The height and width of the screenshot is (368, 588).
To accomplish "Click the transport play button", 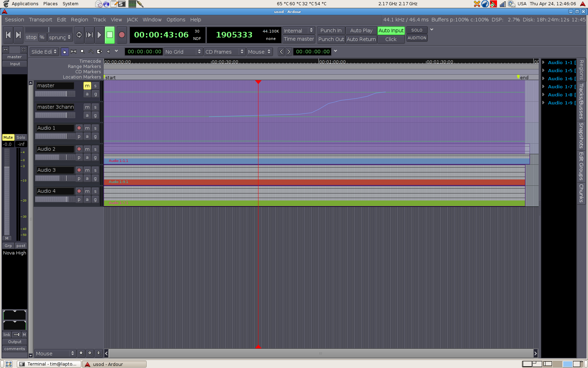I will tap(99, 35).
